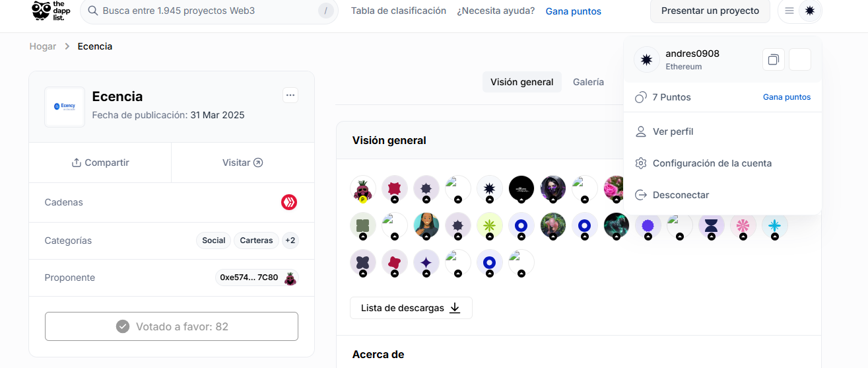Open the black circular voter avatar

521,189
